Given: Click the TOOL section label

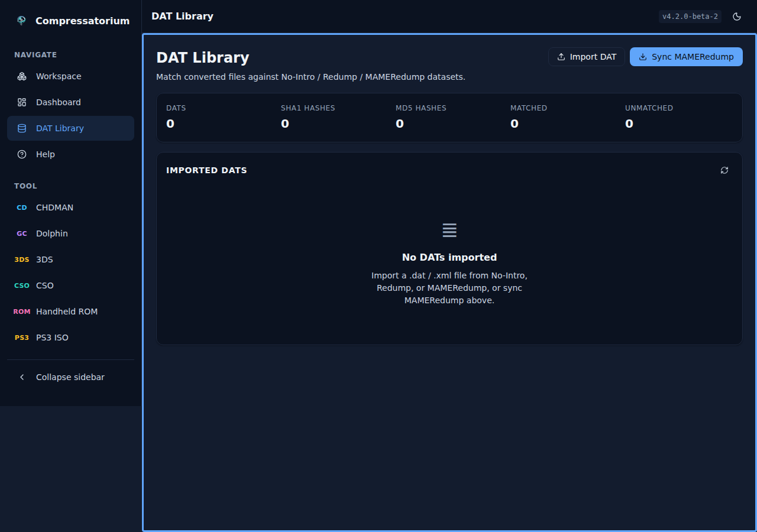Looking at the screenshot, I should coord(25,186).
